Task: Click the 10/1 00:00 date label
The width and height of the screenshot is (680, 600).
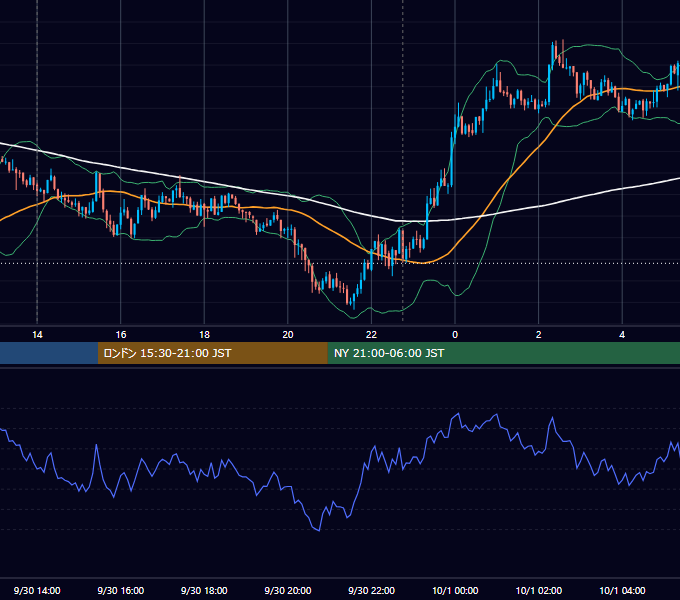Action: [x=455, y=590]
